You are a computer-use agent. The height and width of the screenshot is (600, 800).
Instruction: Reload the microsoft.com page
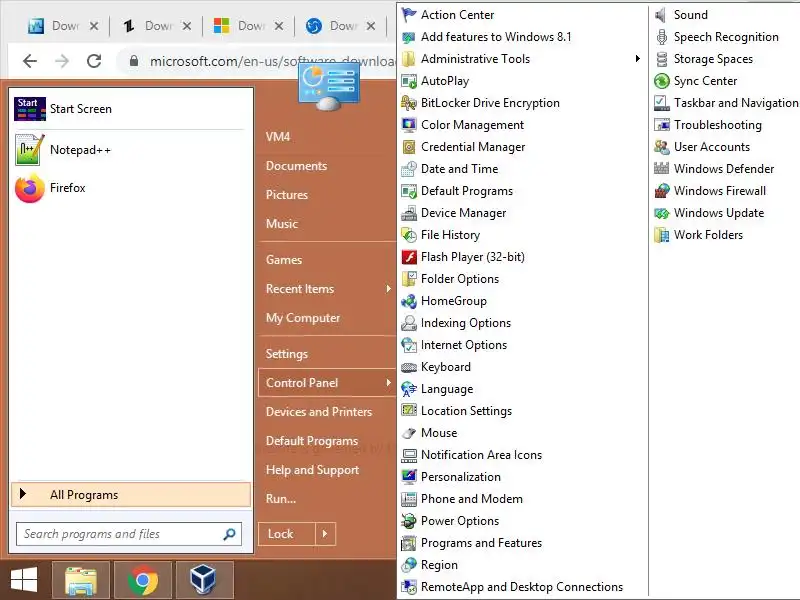[x=94, y=61]
